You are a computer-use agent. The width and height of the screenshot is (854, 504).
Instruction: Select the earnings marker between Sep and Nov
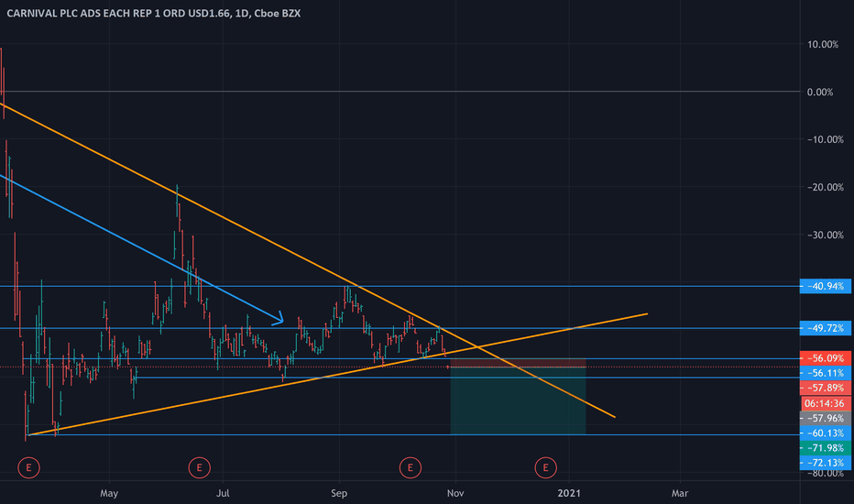point(411,467)
